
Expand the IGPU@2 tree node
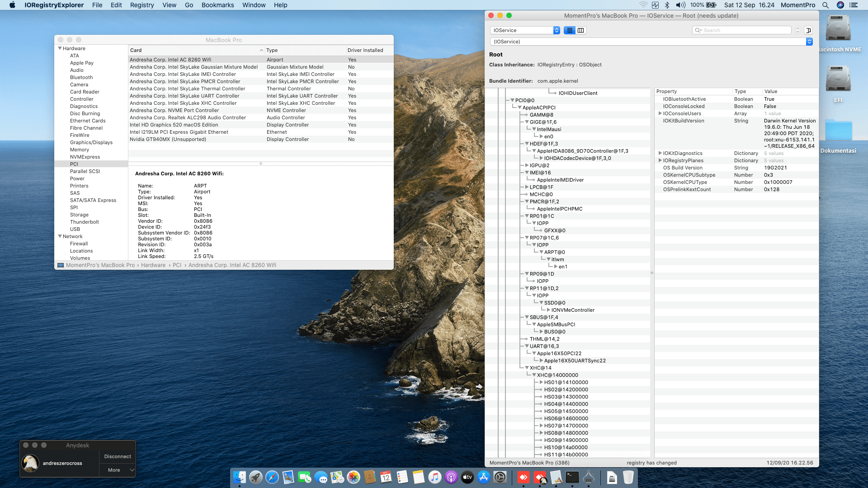pyautogui.click(x=527, y=165)
